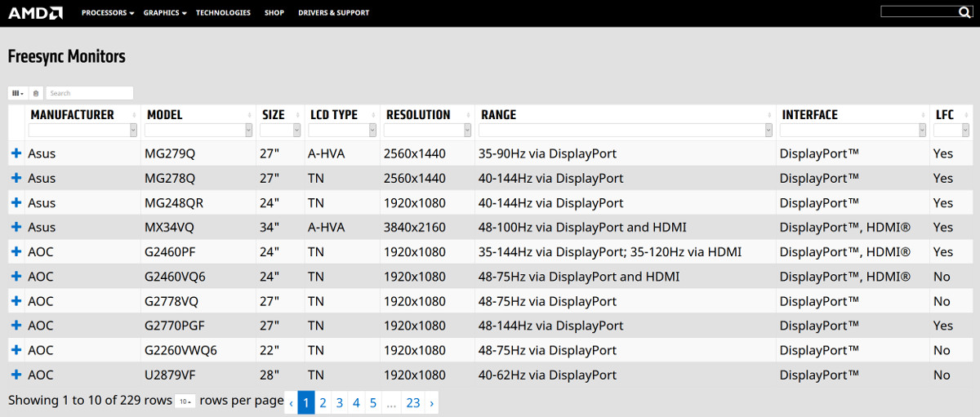The image size is (980, 417).
Task: Select current page 1 button
Action: [x=306, y=402]
